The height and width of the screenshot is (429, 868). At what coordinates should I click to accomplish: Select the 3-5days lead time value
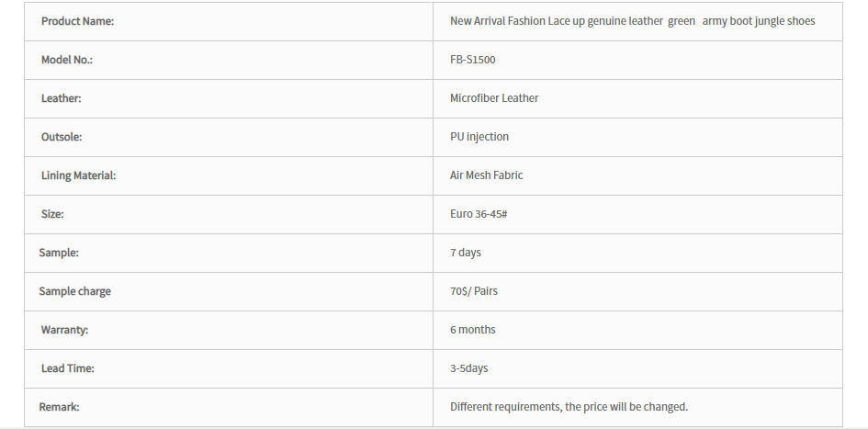coord(468,368)
